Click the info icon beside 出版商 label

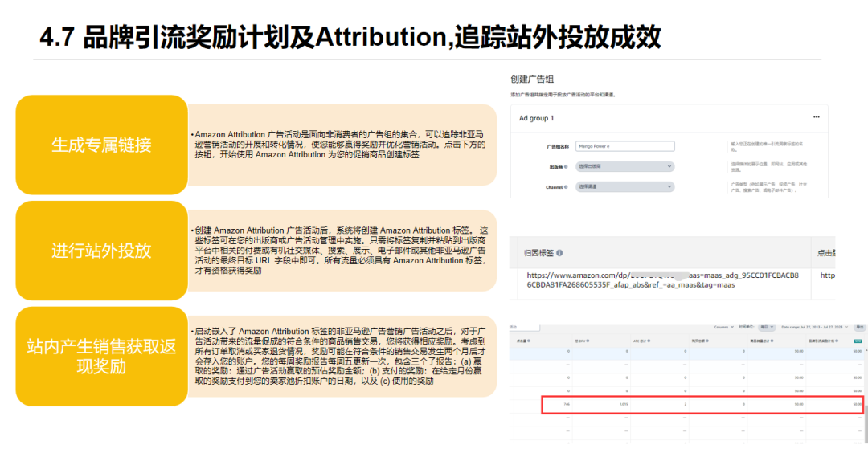coord(566,166)
